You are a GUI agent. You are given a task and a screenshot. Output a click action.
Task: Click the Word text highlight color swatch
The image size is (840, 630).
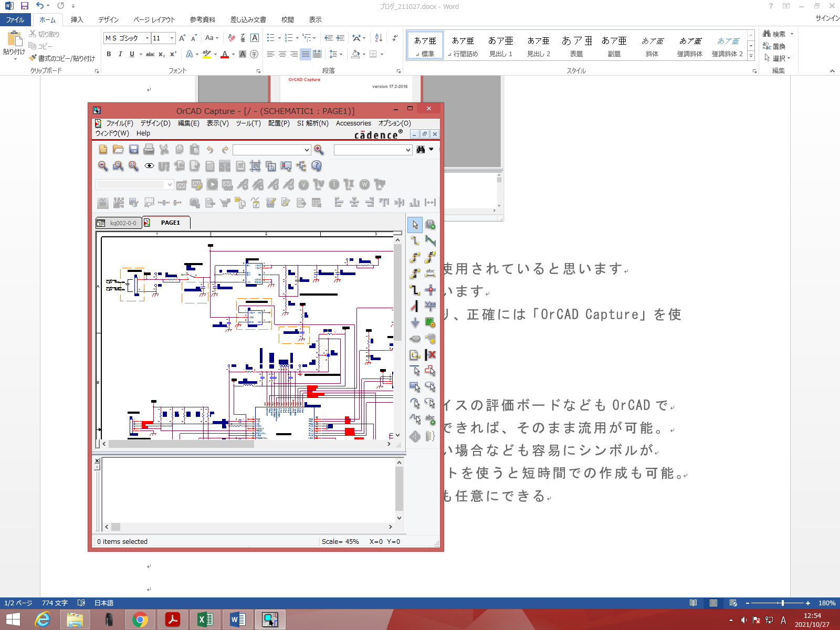tap(206, 54)
